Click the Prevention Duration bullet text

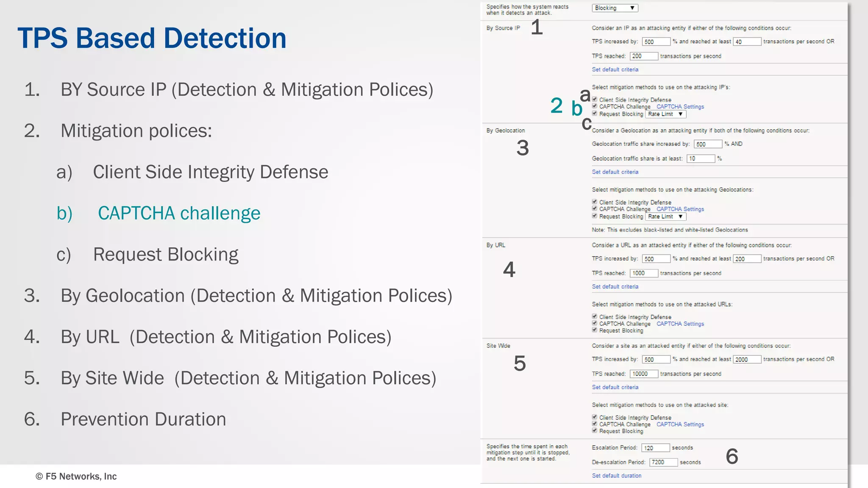143,419
